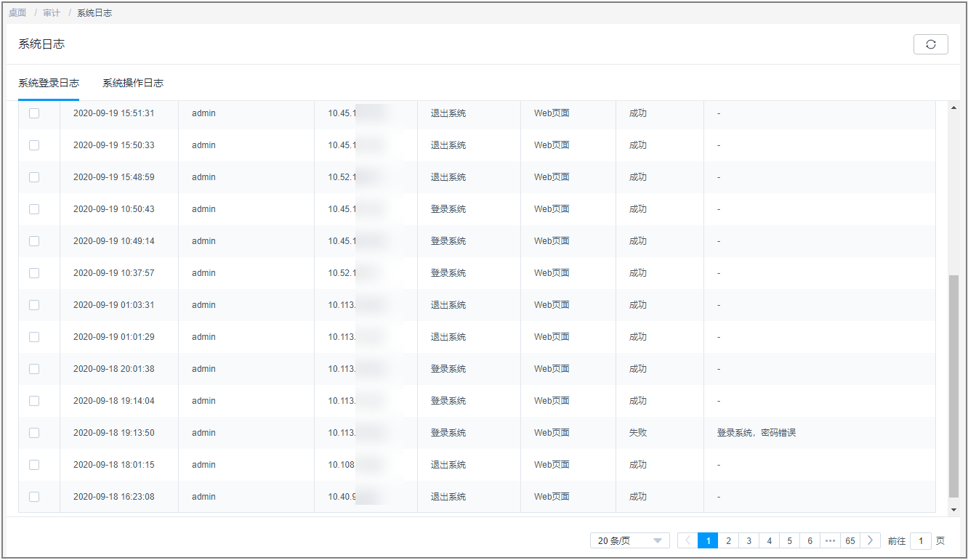Go to page 2

(x=728, y=540)
